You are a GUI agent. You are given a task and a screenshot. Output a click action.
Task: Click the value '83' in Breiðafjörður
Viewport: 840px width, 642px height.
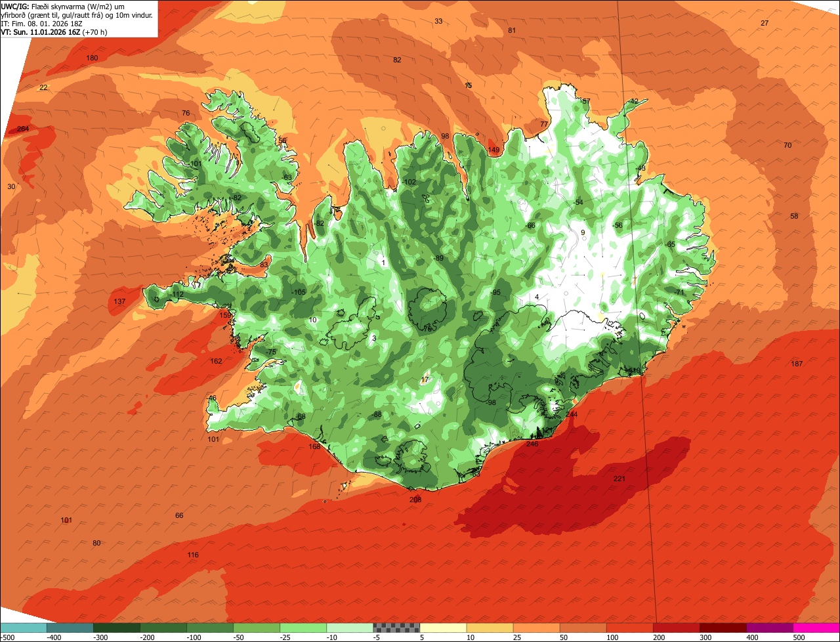264,265
